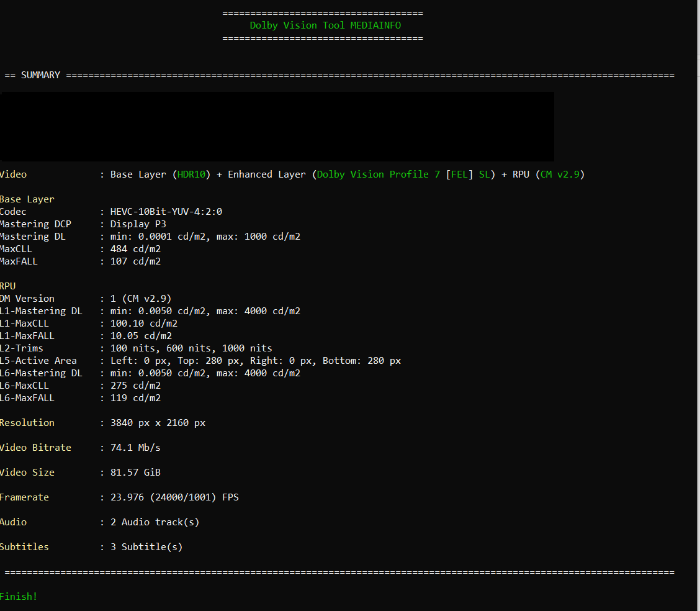The image size is (700, 611).
Task: Click the Video Size value '81.57 GiB'
Action: [135, 473]
